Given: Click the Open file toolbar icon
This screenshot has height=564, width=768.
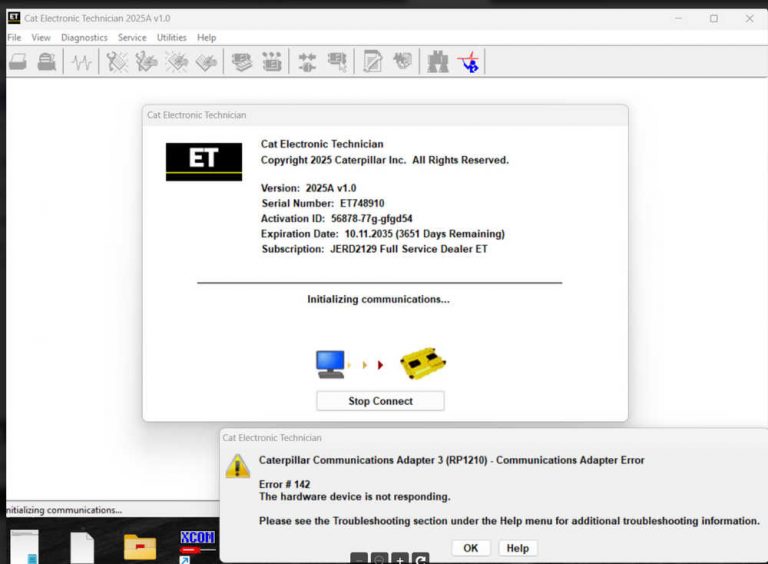Looking at the screenshot, I should click(18, 62).
